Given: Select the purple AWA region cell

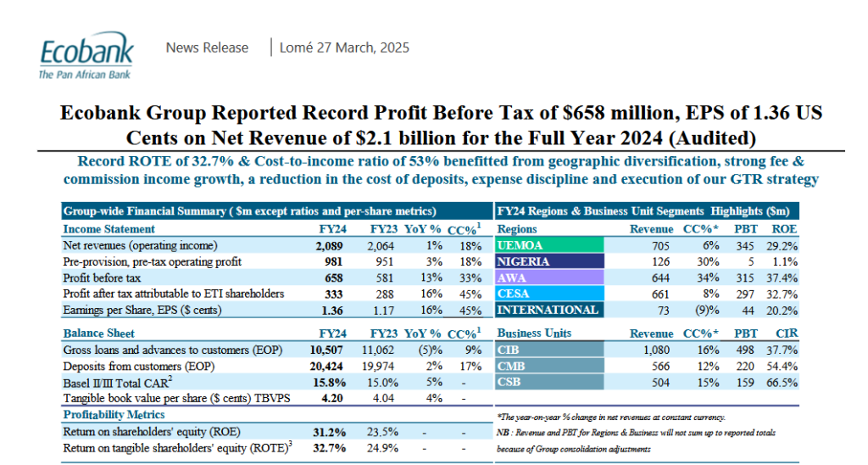Looking at the screenshot, I should tap(549, 277).
